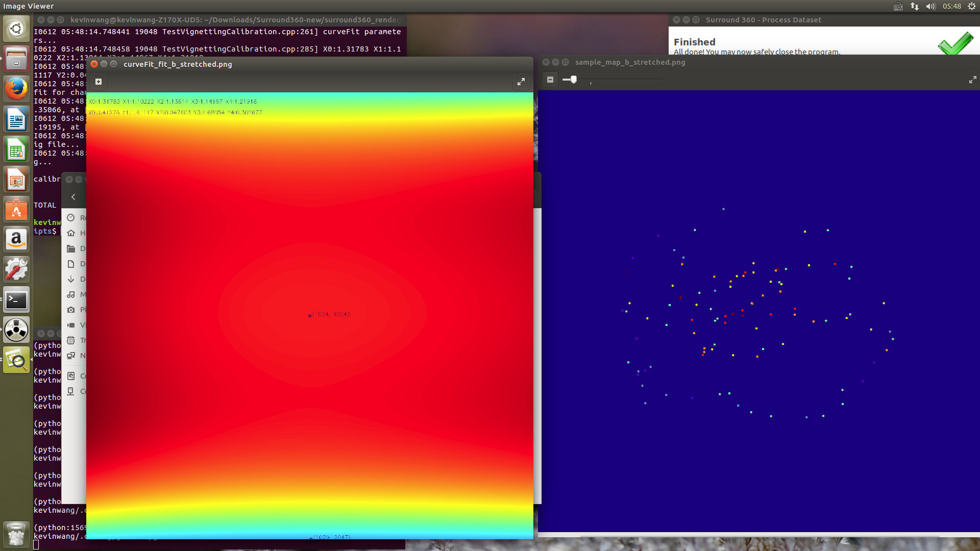Select the zoom-in icon in curveFit viewer toolbar

(98, 81)
